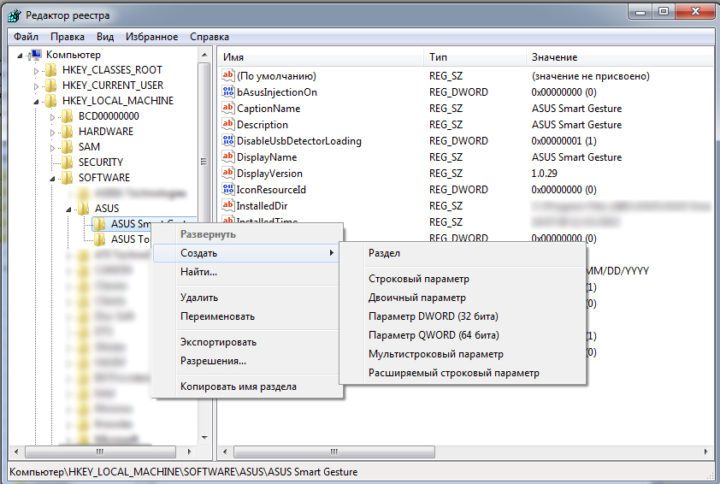Screen dimensions: 720x484
Task: Click tree pane vertical scrollbar down arrow
Action: [x=204, y=438]
